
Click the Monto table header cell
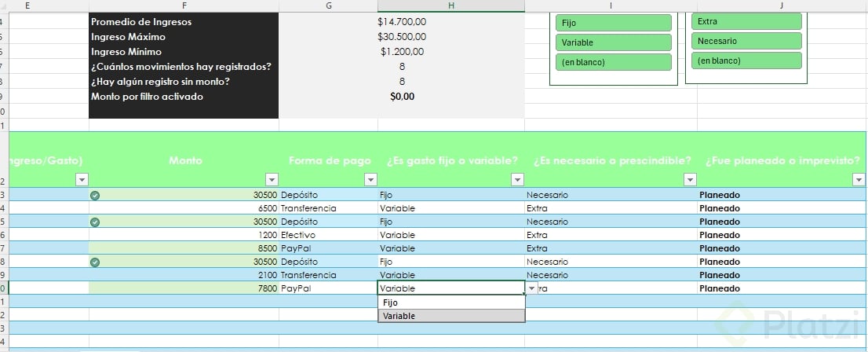[184, 160]
